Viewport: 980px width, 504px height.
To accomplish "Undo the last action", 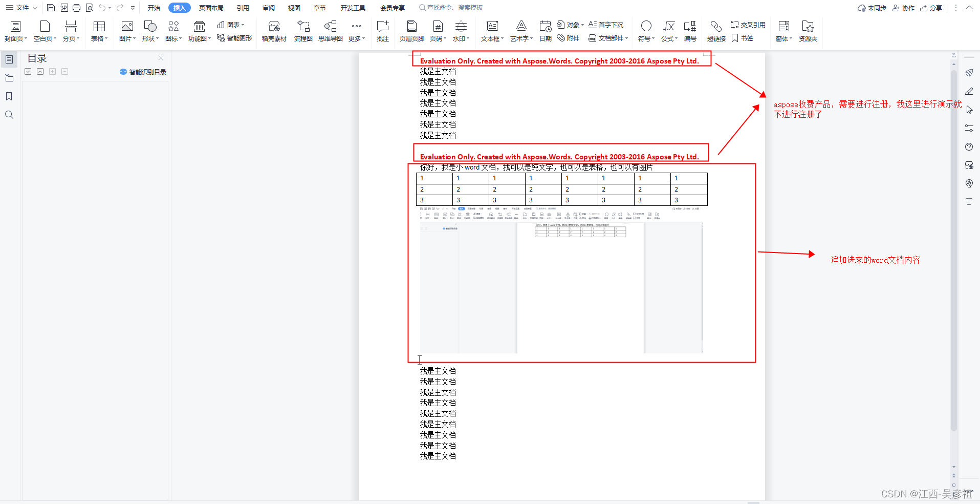I will click(102, 8).
